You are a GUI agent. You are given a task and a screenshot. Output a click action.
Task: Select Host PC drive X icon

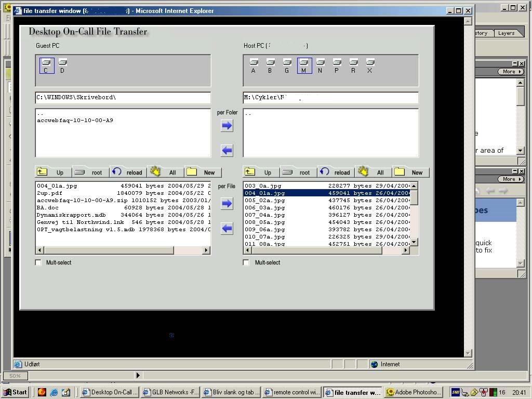point(370,66)
